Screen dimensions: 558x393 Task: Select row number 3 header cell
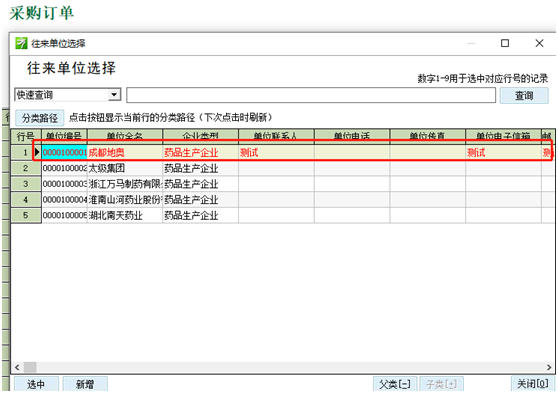26,184
